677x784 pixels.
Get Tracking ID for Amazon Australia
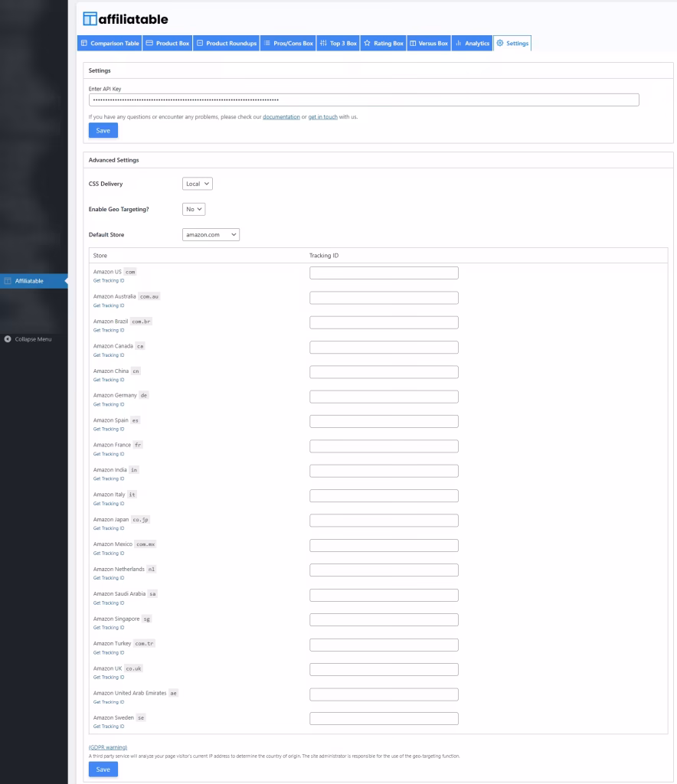tap(109, 305)
